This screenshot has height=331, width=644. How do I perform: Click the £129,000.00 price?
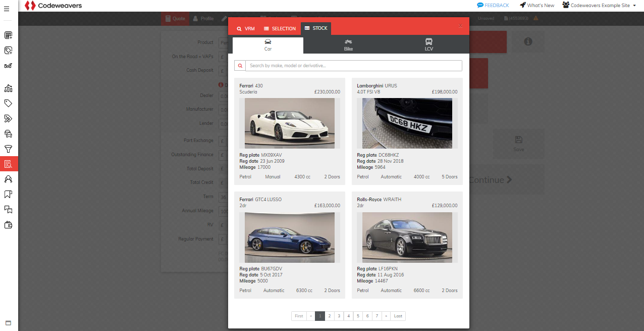pos(445,206)
